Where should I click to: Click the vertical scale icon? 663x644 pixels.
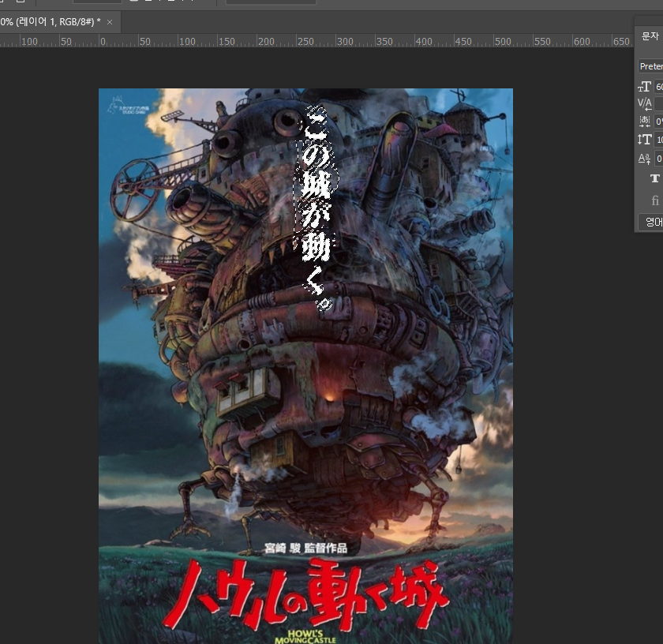click(644, 140)
